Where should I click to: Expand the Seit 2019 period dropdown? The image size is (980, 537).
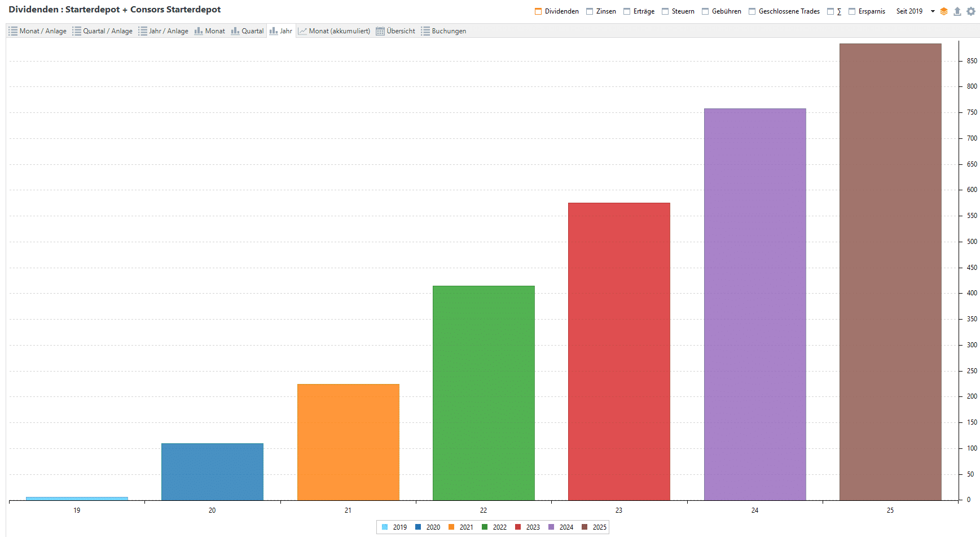tap(933, 11)
